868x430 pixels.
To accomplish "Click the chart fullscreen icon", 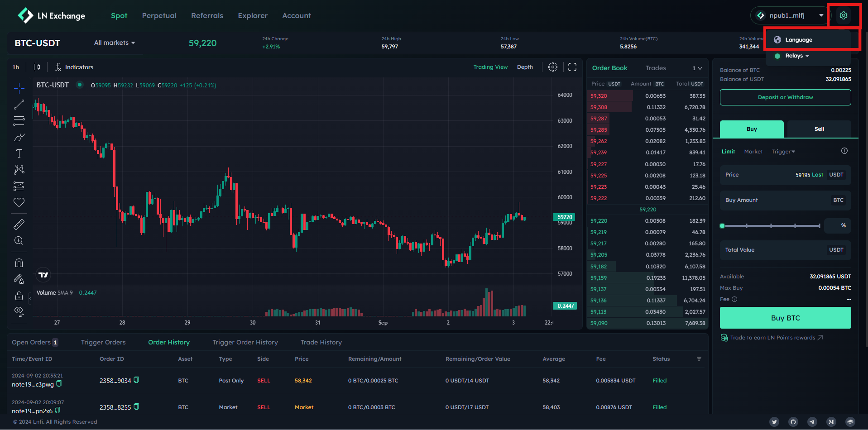I will 572,67.
